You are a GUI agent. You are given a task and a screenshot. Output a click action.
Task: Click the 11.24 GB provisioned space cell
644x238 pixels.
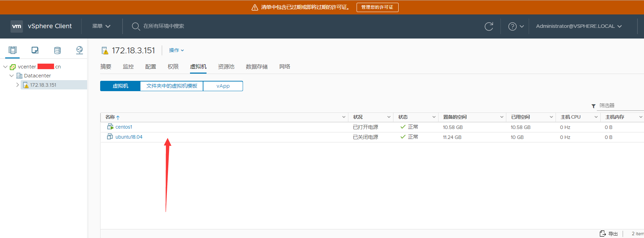tap(452, 137)
